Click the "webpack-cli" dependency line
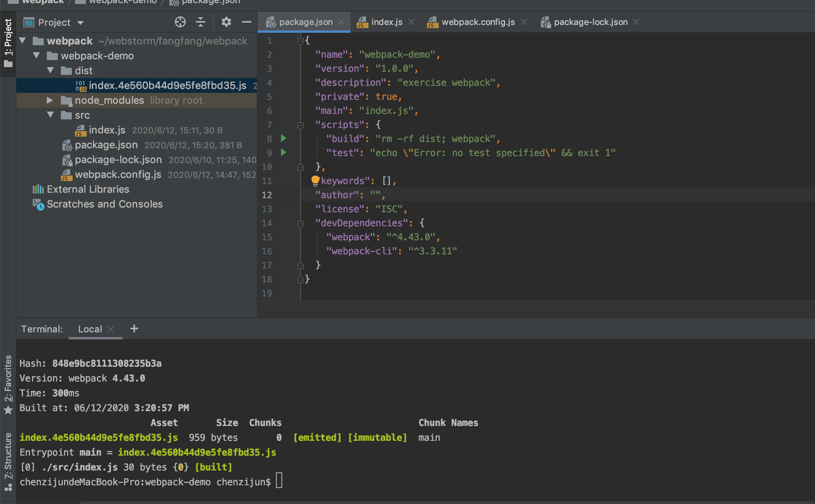 [392, 251]
